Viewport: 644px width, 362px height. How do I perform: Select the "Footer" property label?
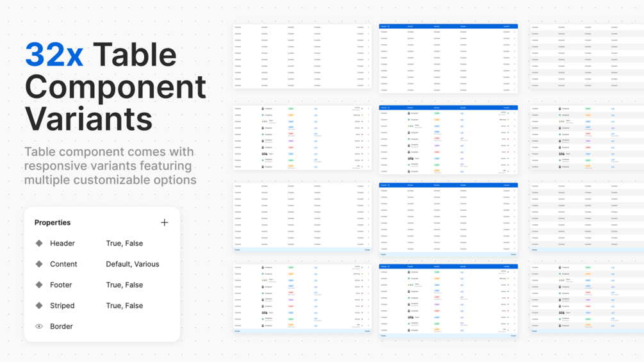point(61,285)
